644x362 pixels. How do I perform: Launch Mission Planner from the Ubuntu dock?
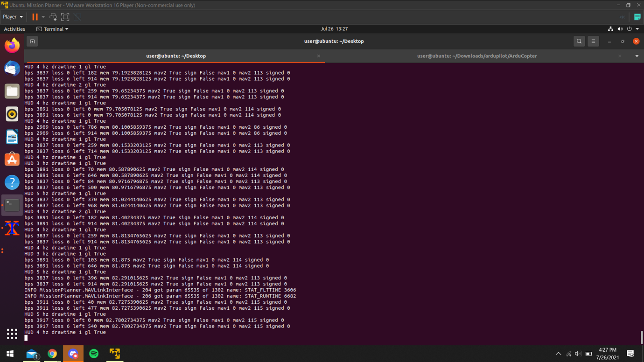point(12,228)
